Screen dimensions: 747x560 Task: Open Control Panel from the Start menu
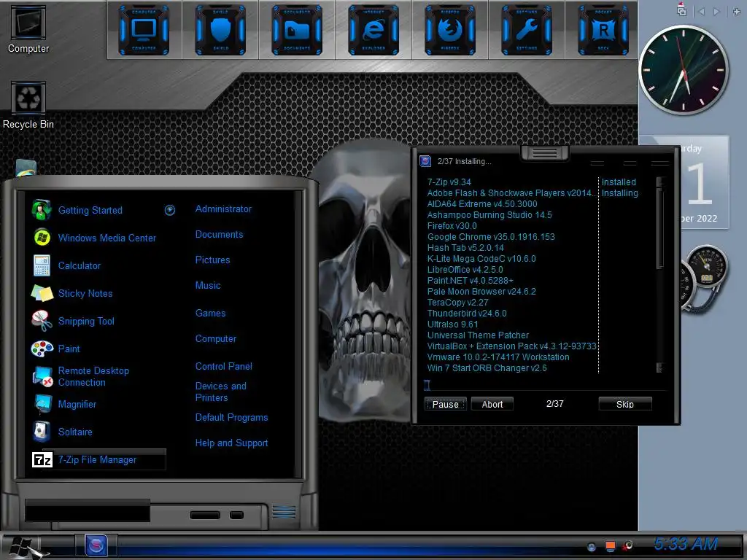223,366
